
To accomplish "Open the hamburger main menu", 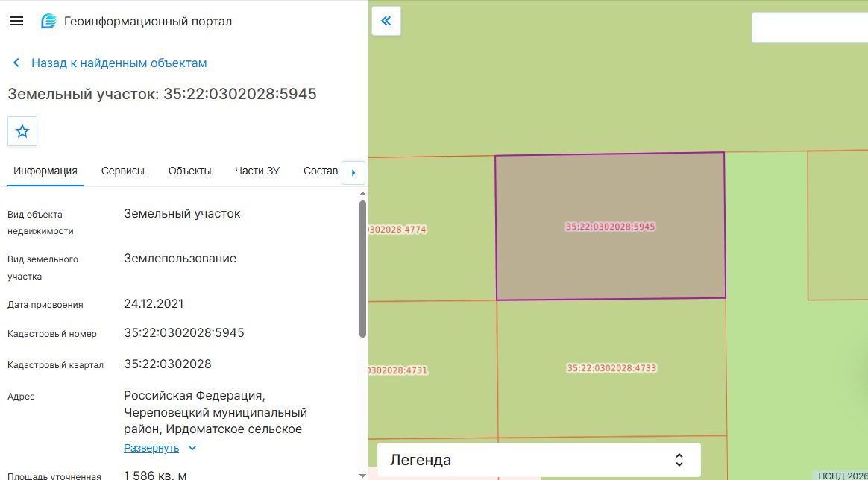I will click(x=16, y=21).
